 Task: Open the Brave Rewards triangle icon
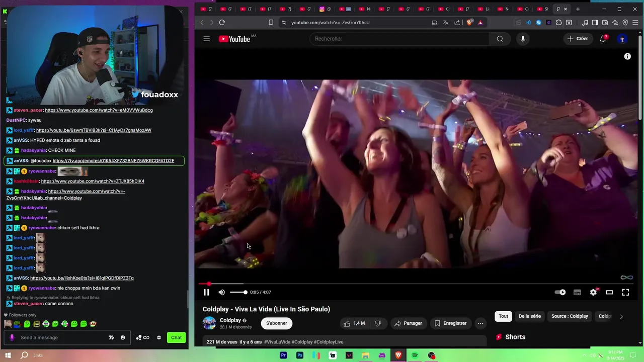tap(480, 22)
